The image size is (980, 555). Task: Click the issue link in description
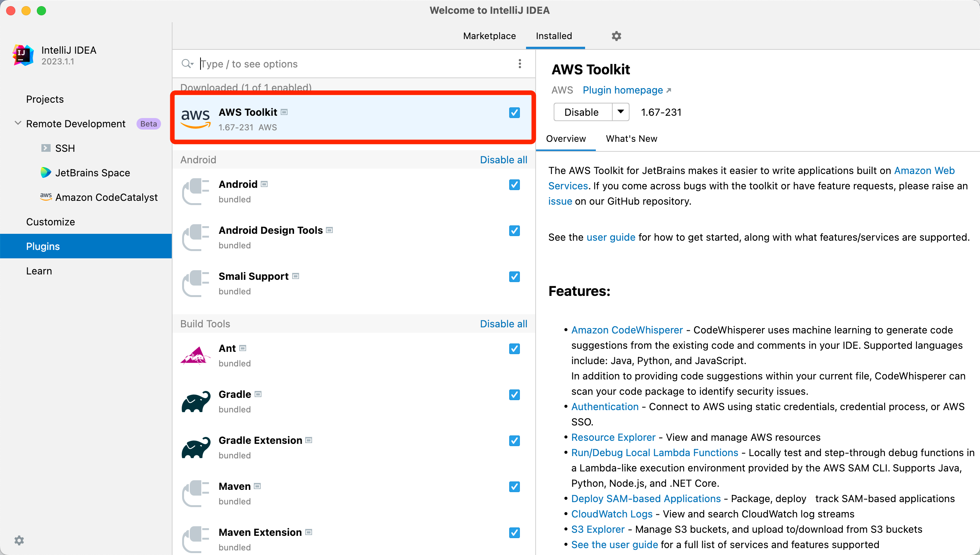click(x=560, y=201)
